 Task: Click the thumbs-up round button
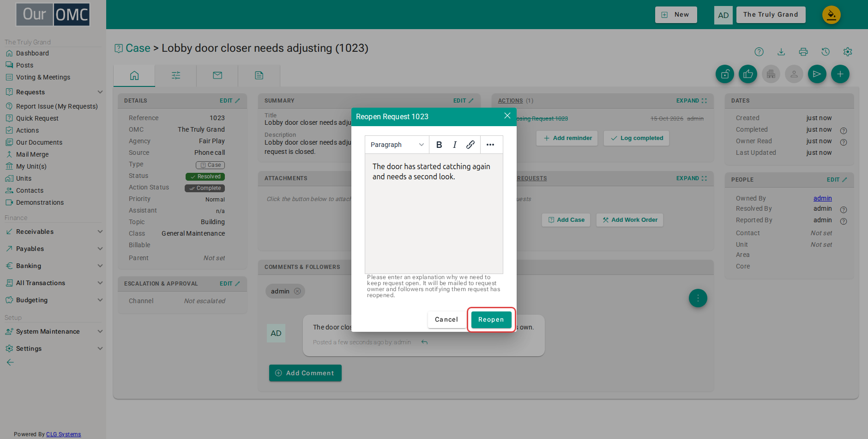[748, 74]
